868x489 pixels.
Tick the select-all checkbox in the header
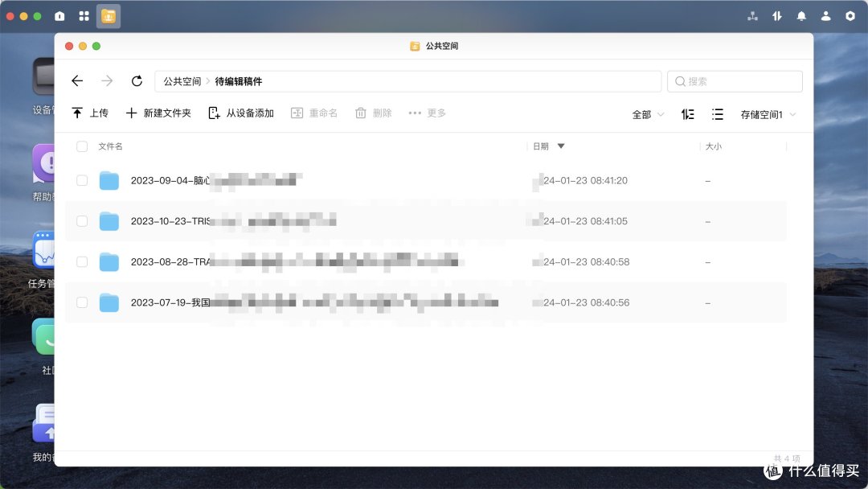(82, 146)
